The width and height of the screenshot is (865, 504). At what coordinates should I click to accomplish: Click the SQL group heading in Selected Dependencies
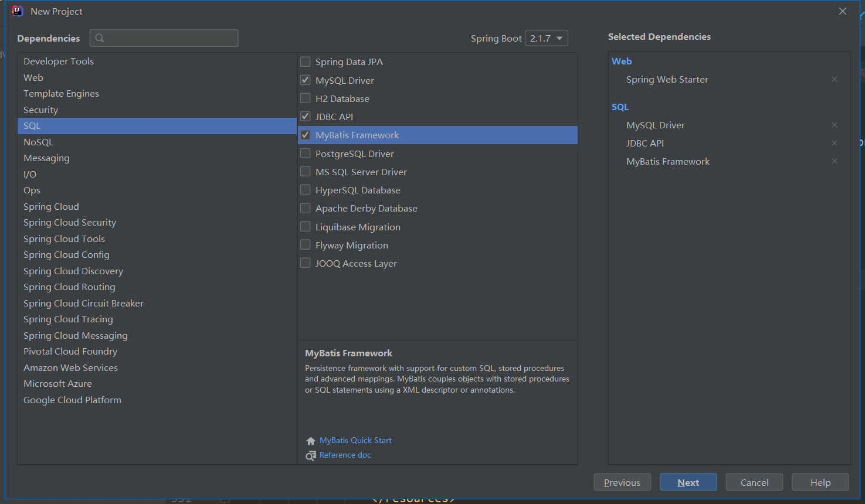tap(620, 107)
